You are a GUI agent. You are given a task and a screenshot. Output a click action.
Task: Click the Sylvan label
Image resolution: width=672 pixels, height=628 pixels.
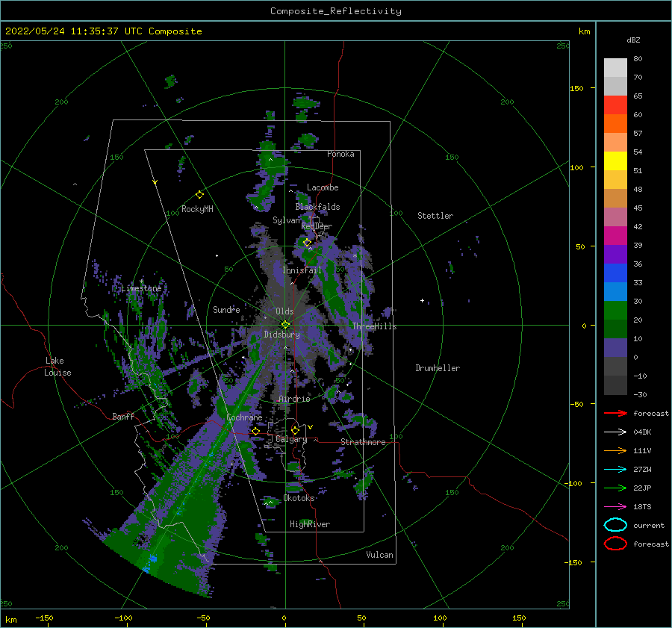coord(286,220)
